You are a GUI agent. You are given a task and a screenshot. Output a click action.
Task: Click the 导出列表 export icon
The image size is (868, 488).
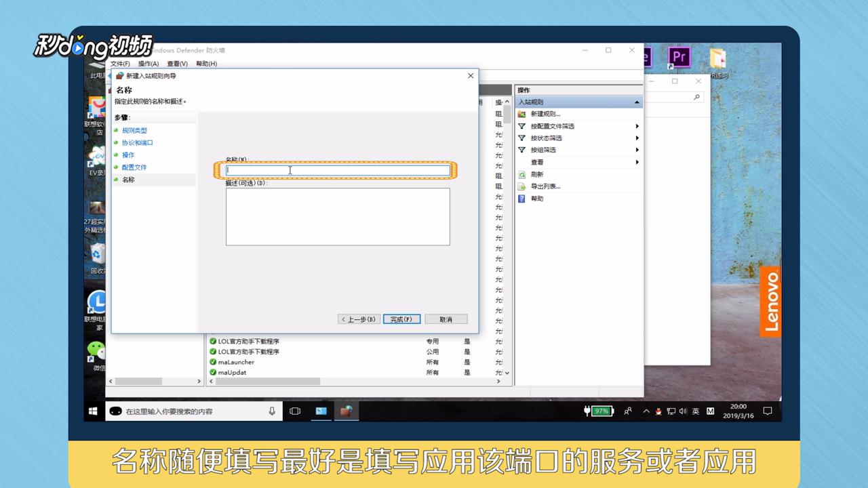tap(522, 186)
